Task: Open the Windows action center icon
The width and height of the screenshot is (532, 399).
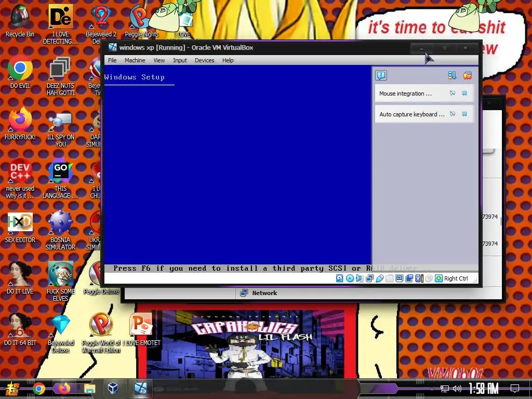Action: 515,389
